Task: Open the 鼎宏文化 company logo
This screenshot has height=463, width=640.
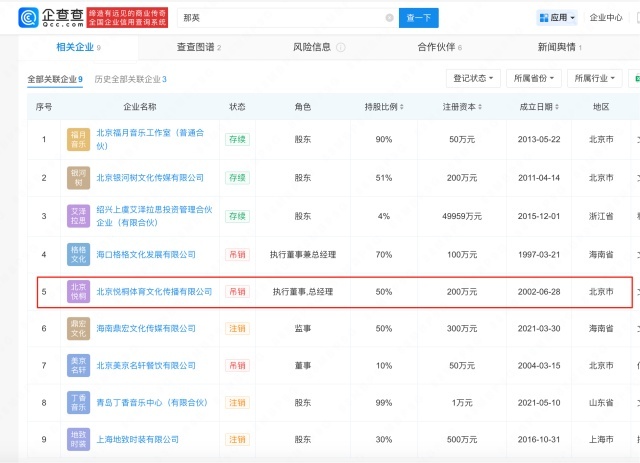Action: pyautogui.click(x=78, y=328)
